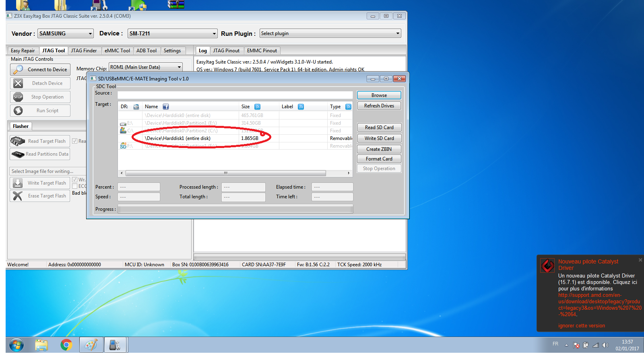Click the Source path input field
Screen dimensions: 644x362
pos(235,95)
